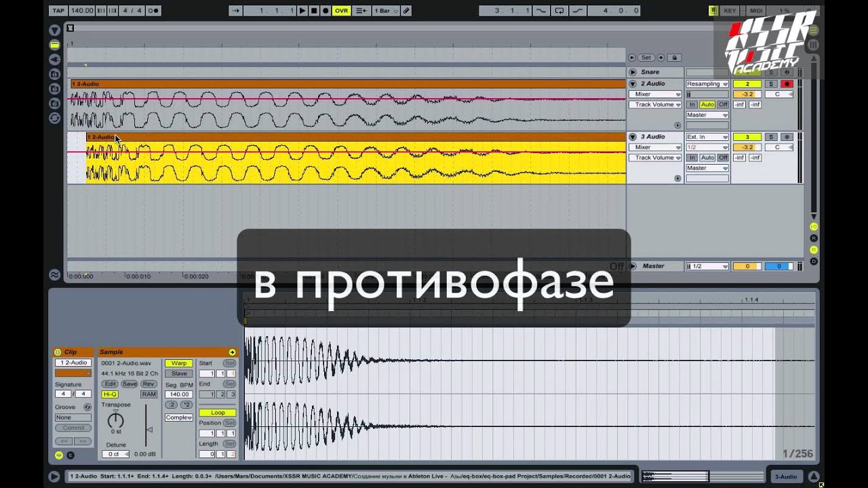Reverse the sample with Rev button
868x488 pixels.
(149, 384)
